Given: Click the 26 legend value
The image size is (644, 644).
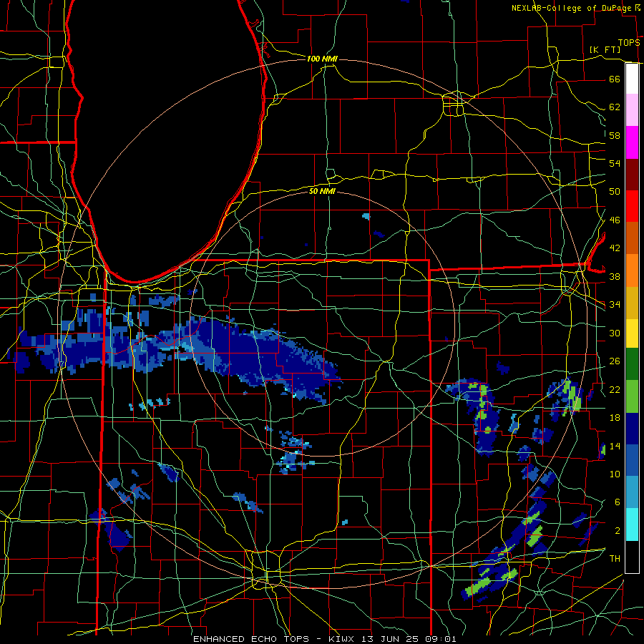Looking at the screenshot, I should coord(615,361).
